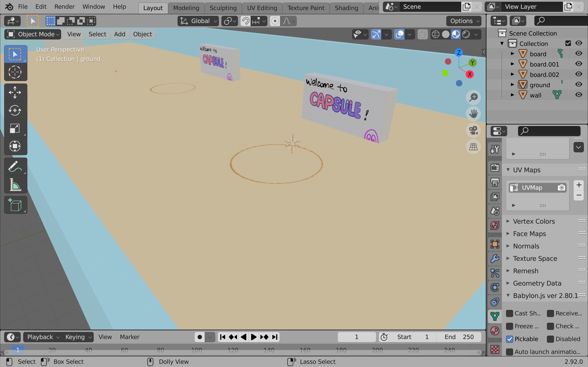Open the Render menu
Screen dimensions: 588x367
pyautogui.click(x=64, y=7)
